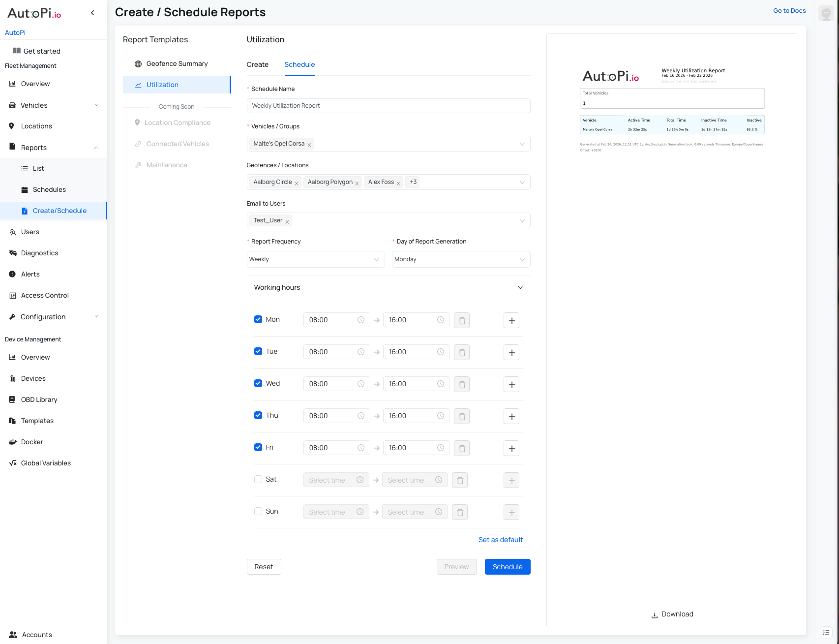Uncheck the Mon working hours checkbox
This screenshot has width=839, height=644.
pos(258,319)
